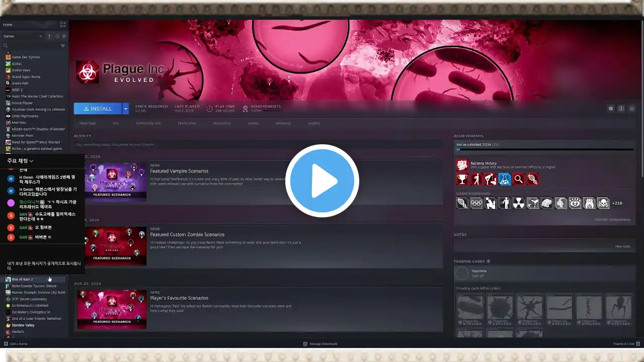Viewport: 644px width, 362px height.
Task: Open game settings gear icon
Action: pos(611,109)
